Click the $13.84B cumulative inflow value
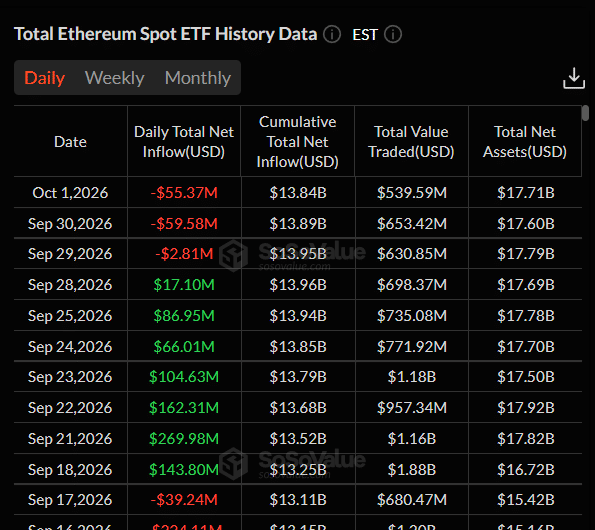Viewport: 595px width, 530px height. coord(298,192)
